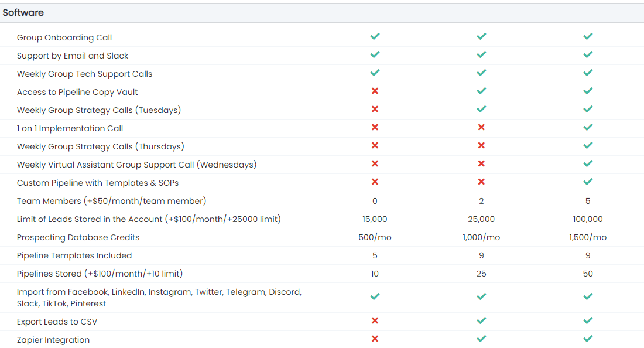The image size is (644, 348).
Task: Click the green check for Custom Pipeline with Templates
Action: click(x=588, y=182)
